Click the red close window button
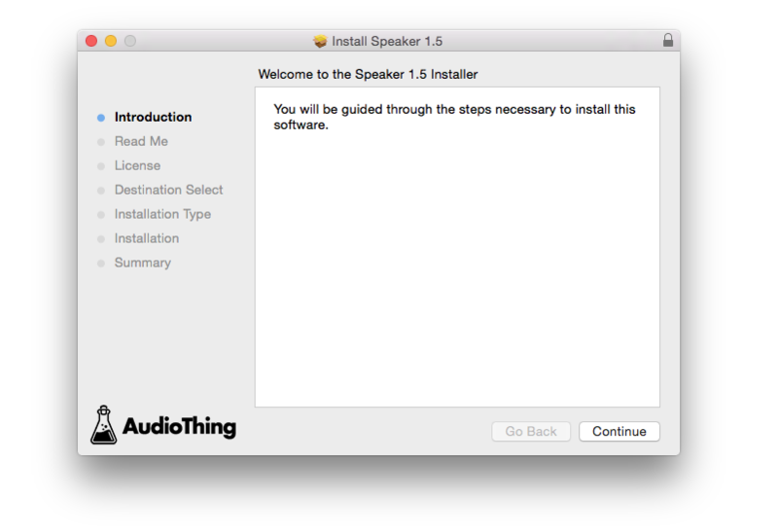Viewport: 778px width, 532px height. [91, 41]
